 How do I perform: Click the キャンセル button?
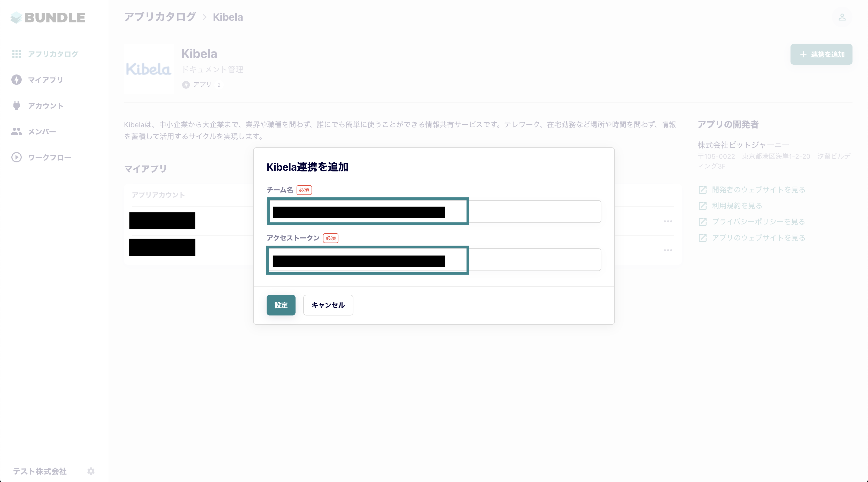pyautogui.click(x=328, y=305)
